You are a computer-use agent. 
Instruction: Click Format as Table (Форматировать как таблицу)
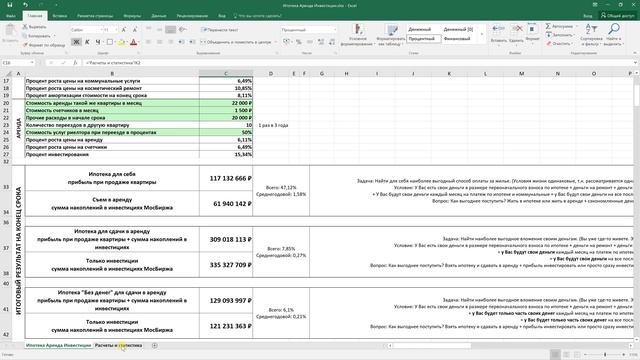[x=391, y=35]
